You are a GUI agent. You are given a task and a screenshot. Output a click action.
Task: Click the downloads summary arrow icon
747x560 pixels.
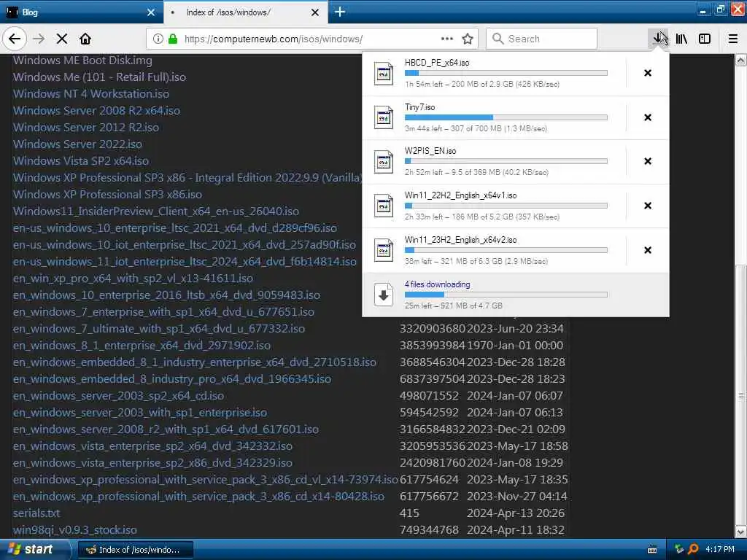pos(384,295)
